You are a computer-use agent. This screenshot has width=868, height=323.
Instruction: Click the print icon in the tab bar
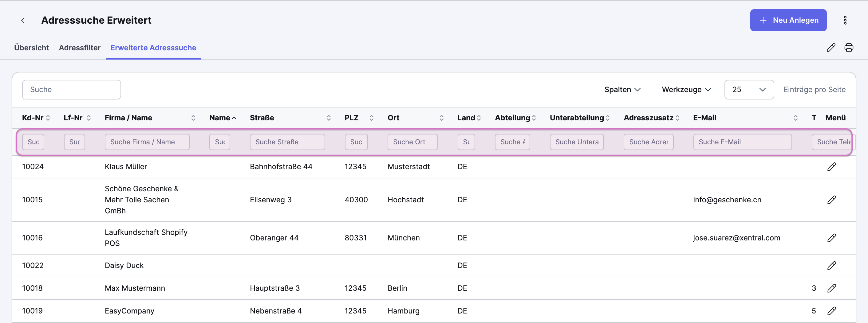(848, 48)
